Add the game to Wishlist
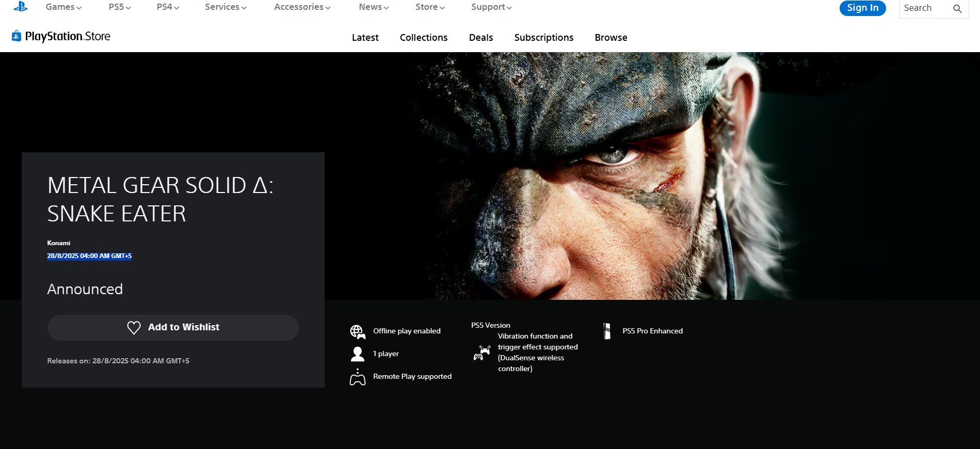The width and height of the screenshot is (980, 449). pyautogui.click(x=173, y=328)
